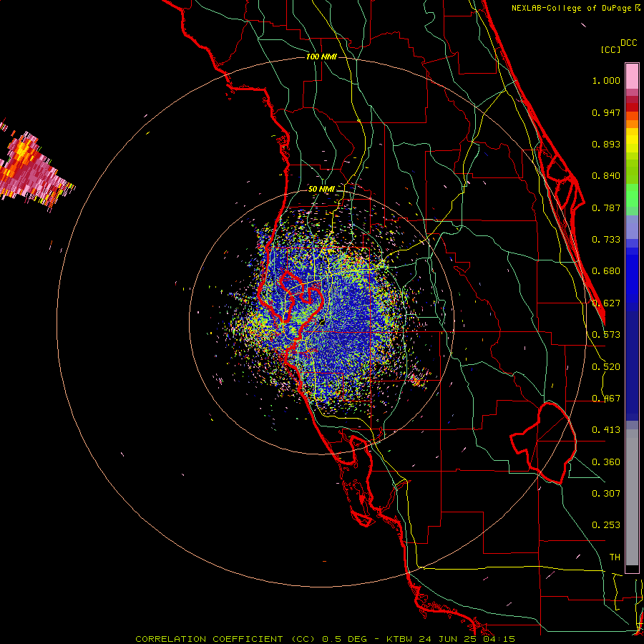
Task: Pick the 0.893 legend value
Action: pyautogui.click(x=606, y=144)
